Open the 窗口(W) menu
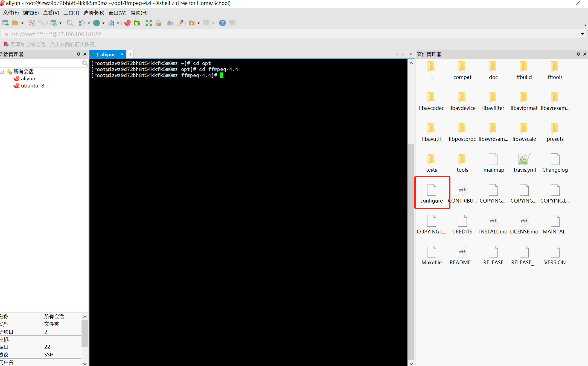Viewport: 588px width, 366px height. 118,13
